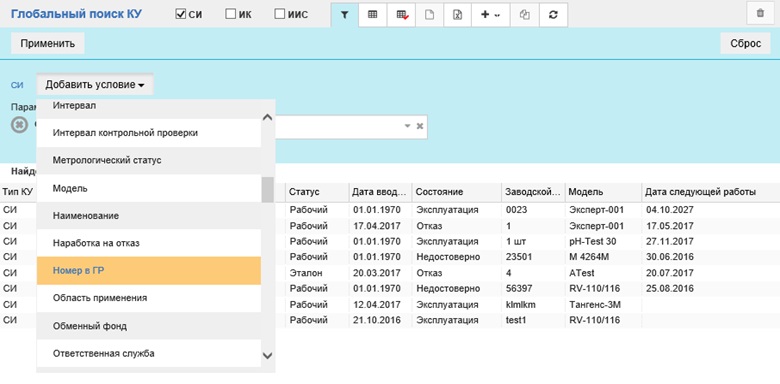
Task: Sort by the Состояние column header
Action: (x=457, y=192)
